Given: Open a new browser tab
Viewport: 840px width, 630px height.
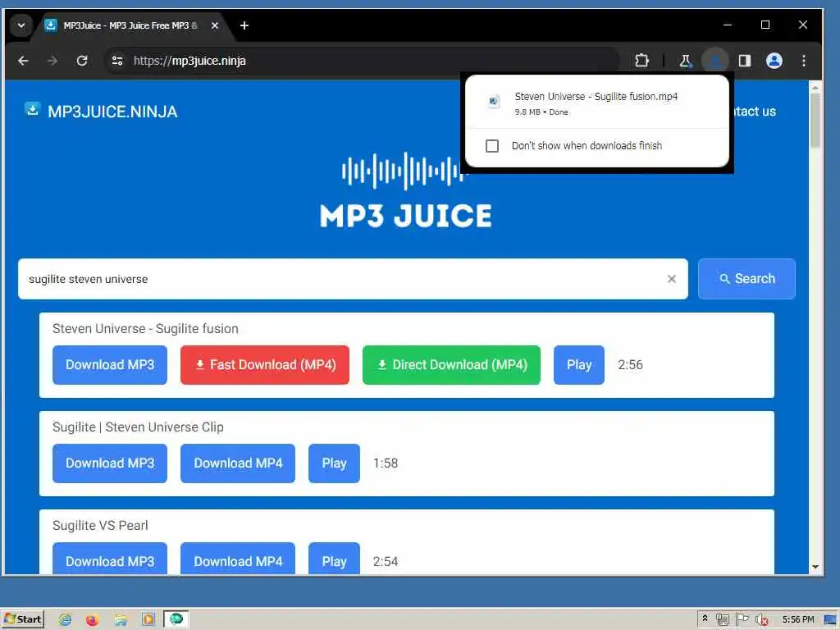Looking at the screenshot, I should (x=244, y=25).
